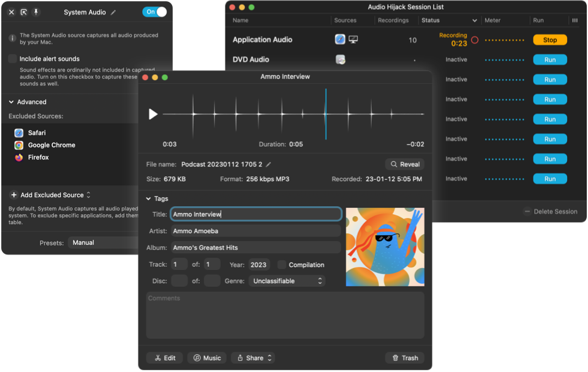Click the Track number field

[x=179, y=264]
